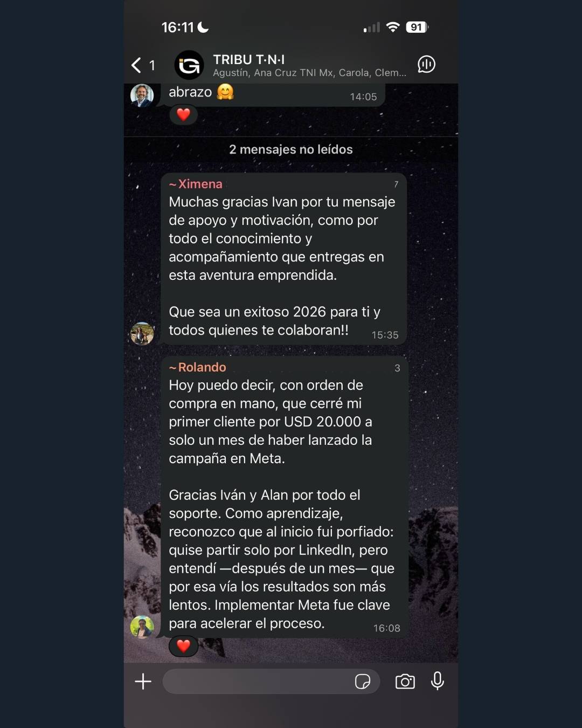Tap the microphone to record voice message
582x728 pixels.
438,681
